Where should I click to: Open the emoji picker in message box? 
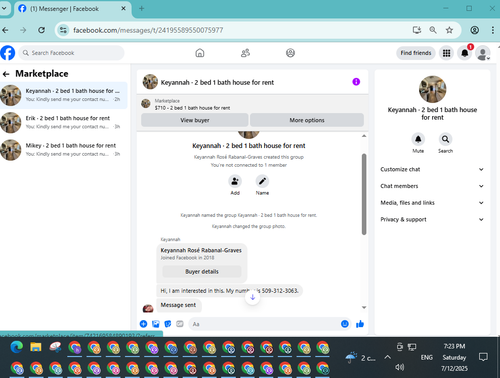click(x=345, y=324)
